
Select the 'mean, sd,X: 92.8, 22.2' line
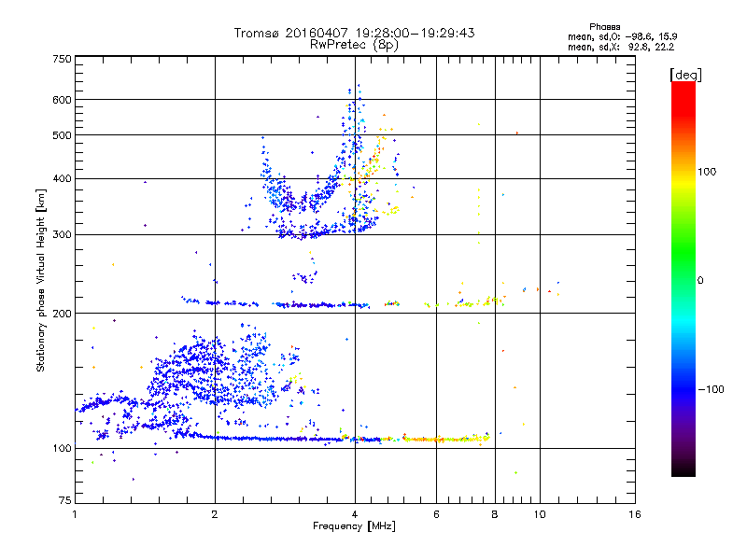coord(621,48)
